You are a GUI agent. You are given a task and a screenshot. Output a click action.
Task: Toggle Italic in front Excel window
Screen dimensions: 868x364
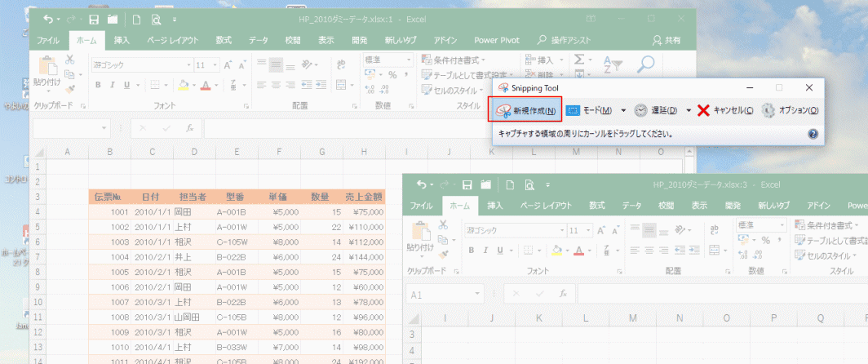pos(485,251)
